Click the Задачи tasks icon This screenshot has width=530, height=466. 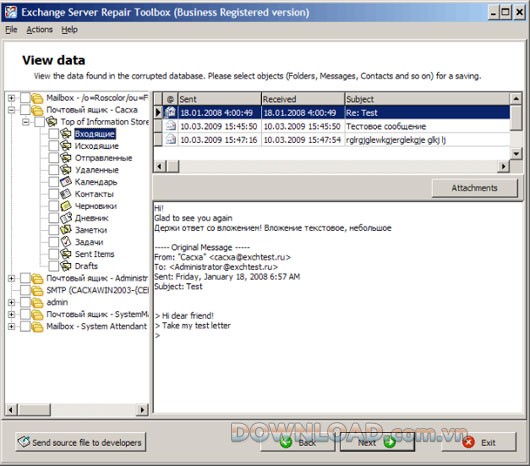coord(66,242)
